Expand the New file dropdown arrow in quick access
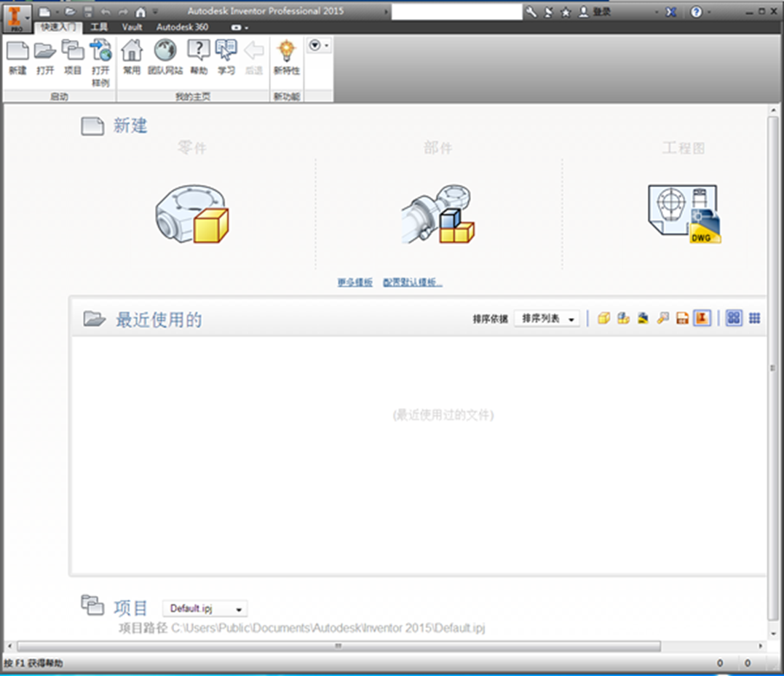This screenshot has height=676, width=784. (x=58, y=12)
